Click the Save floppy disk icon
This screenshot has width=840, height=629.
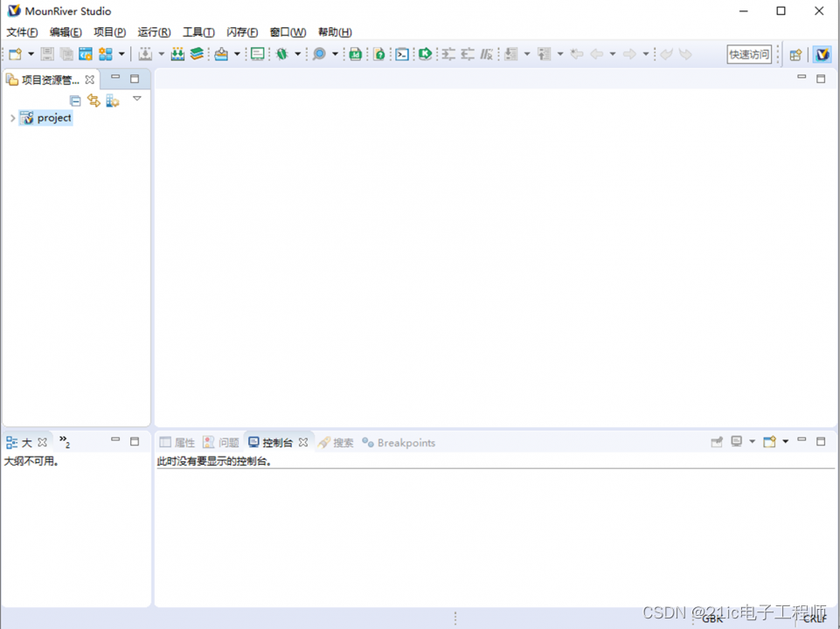pos(47,54)
